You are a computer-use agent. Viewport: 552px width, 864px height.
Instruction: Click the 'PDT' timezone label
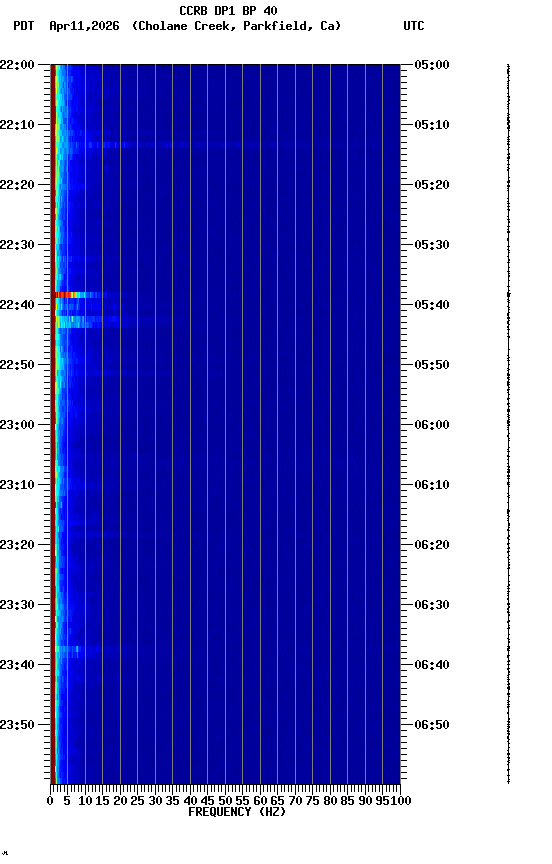(24, 26)
